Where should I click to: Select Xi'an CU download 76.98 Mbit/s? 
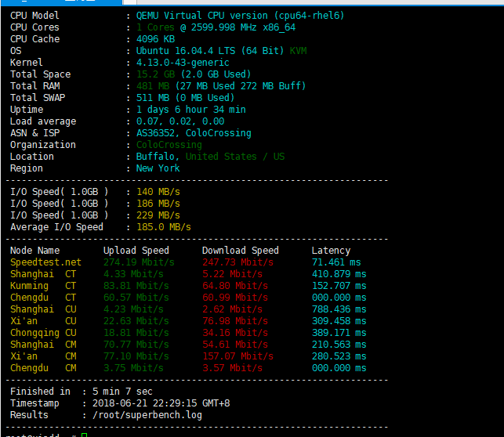235,321
